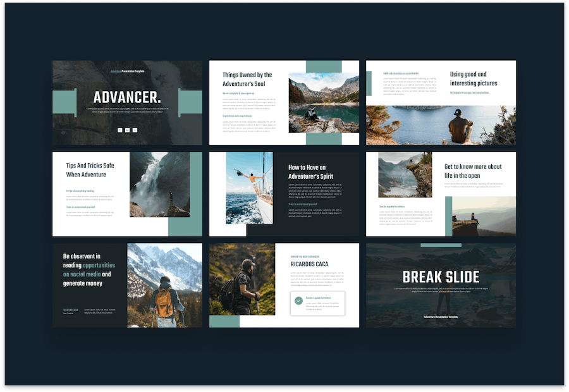Select the RICARDOS CACA name heading

309,264
